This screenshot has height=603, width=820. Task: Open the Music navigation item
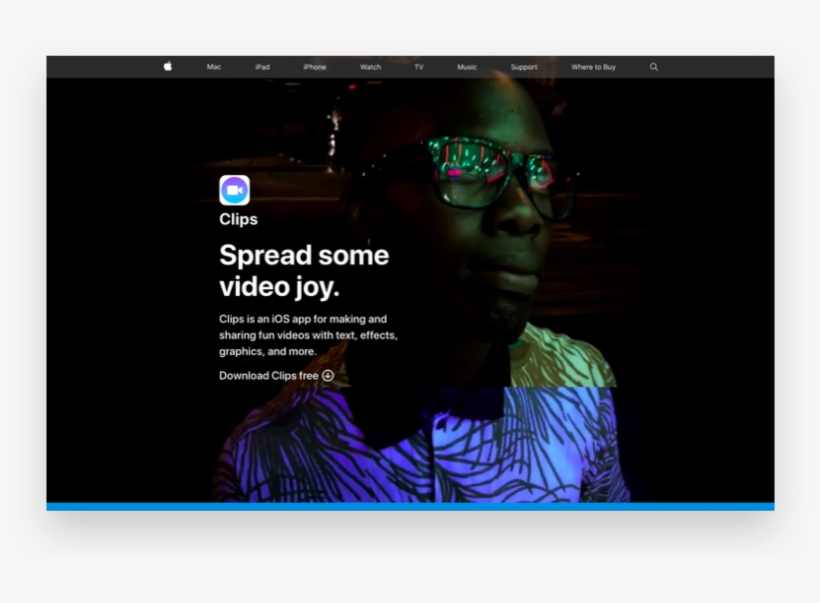(x=466, y=67)
